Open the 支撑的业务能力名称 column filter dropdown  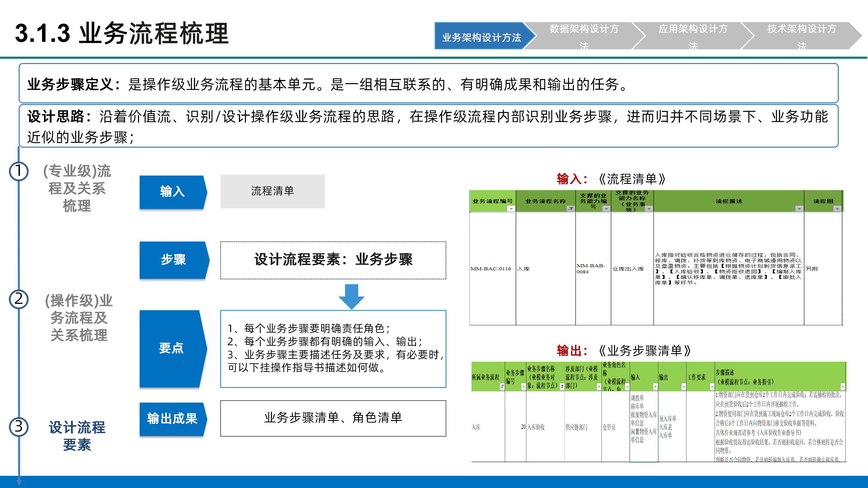tap(649, 209)
